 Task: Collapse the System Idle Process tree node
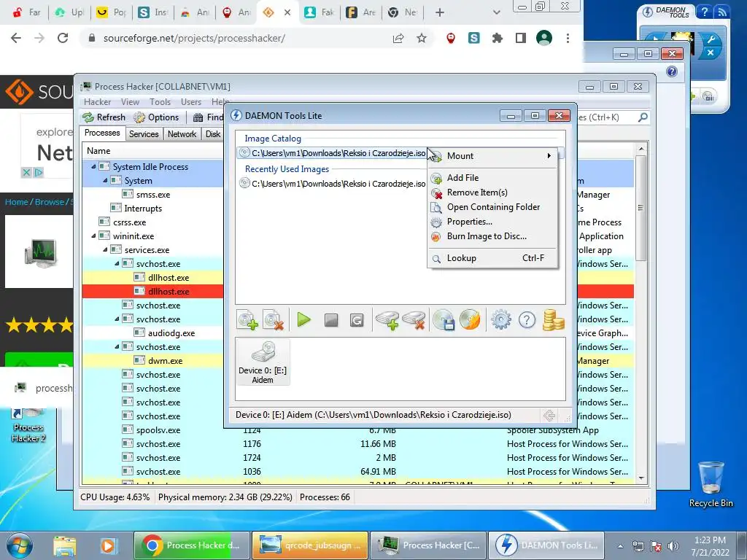(93, 167)
